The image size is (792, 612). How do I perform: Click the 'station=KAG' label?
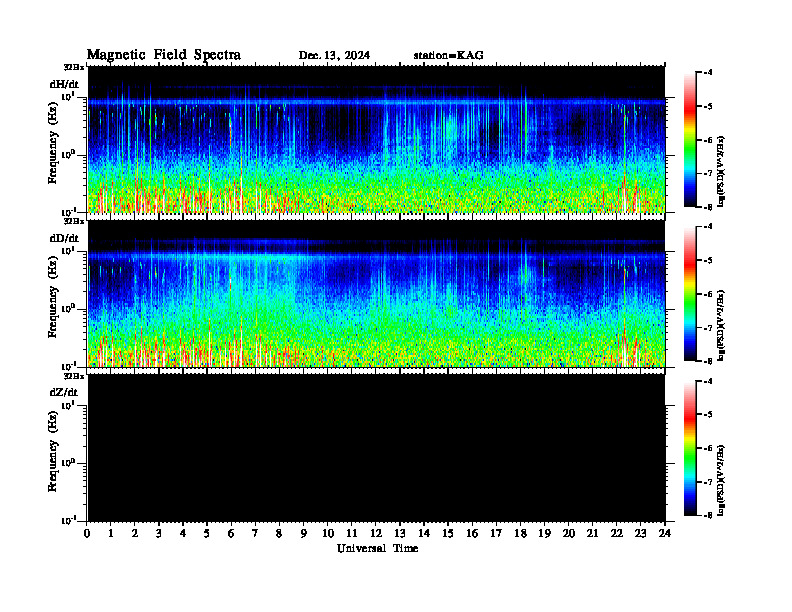(x=449, y=55)
